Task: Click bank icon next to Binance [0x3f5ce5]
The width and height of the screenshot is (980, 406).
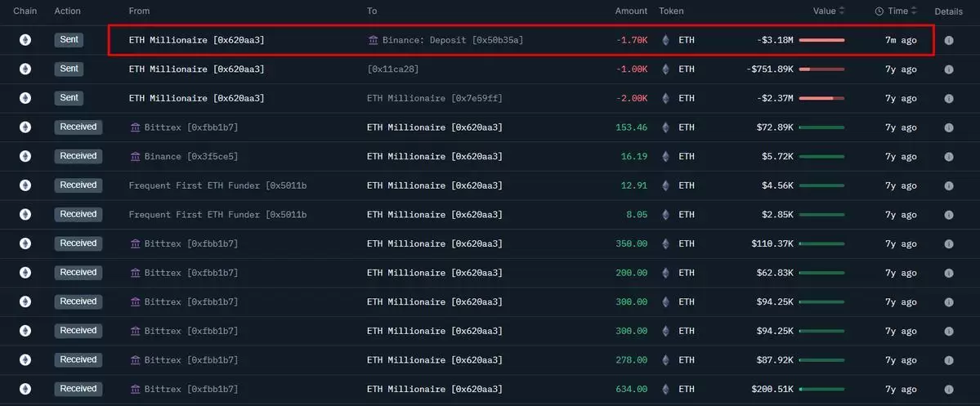Action: tap(135, 156)
